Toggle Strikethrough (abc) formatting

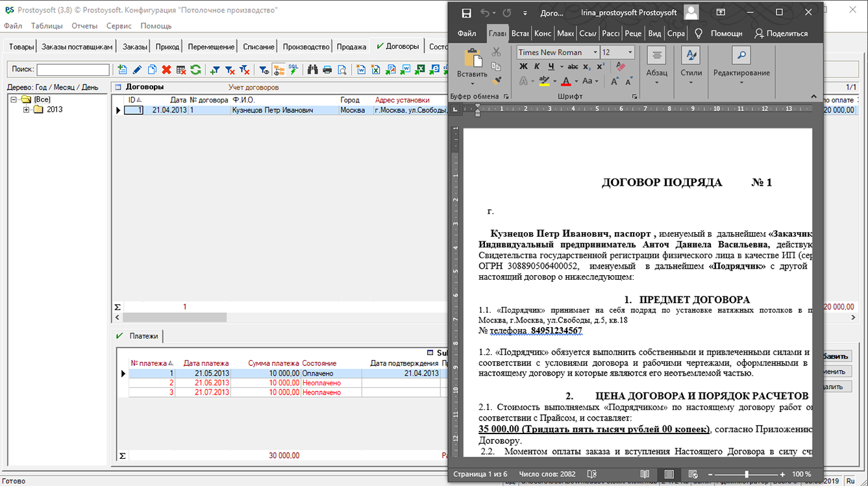[x=573, y=66]
